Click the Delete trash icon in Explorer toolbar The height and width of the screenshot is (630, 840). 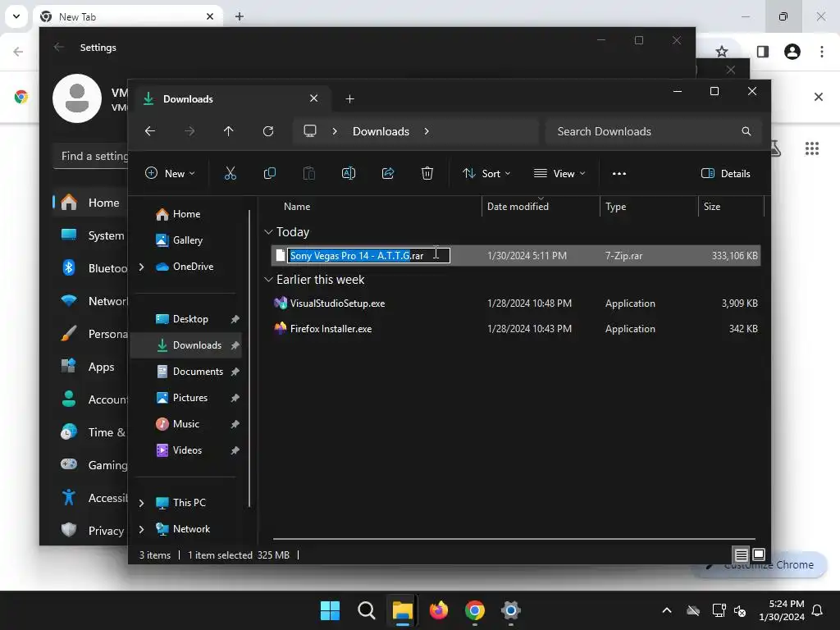click(x=427, y=173)
